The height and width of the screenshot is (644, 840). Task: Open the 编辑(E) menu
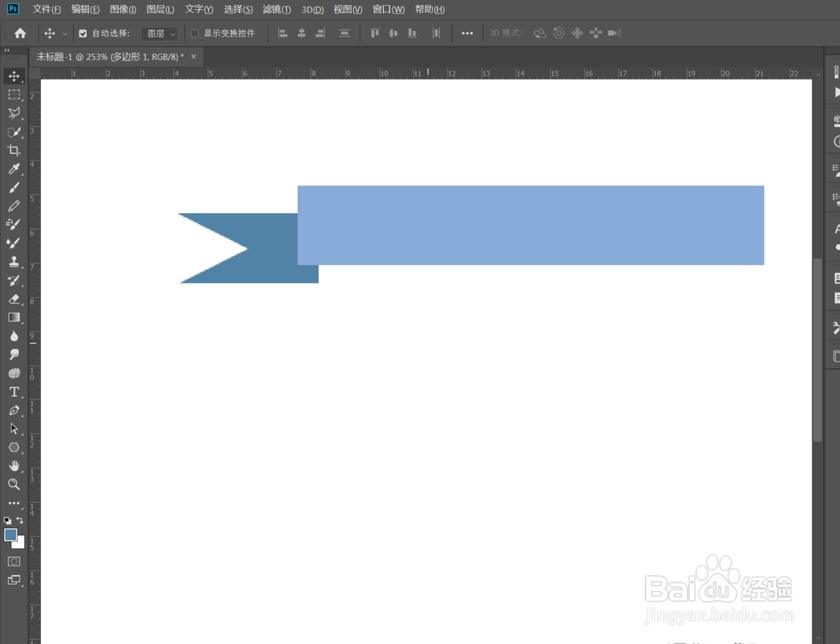point(85,9)
